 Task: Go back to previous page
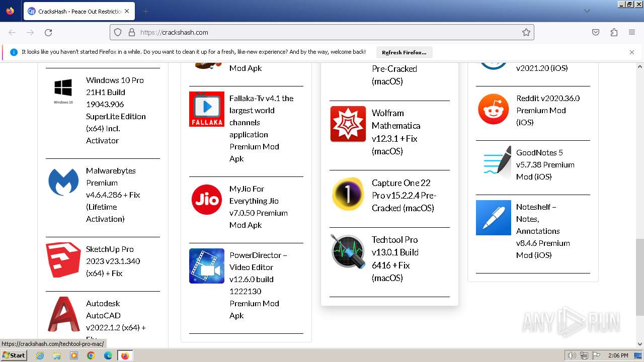pyautogui.click(x=12, y=32)
